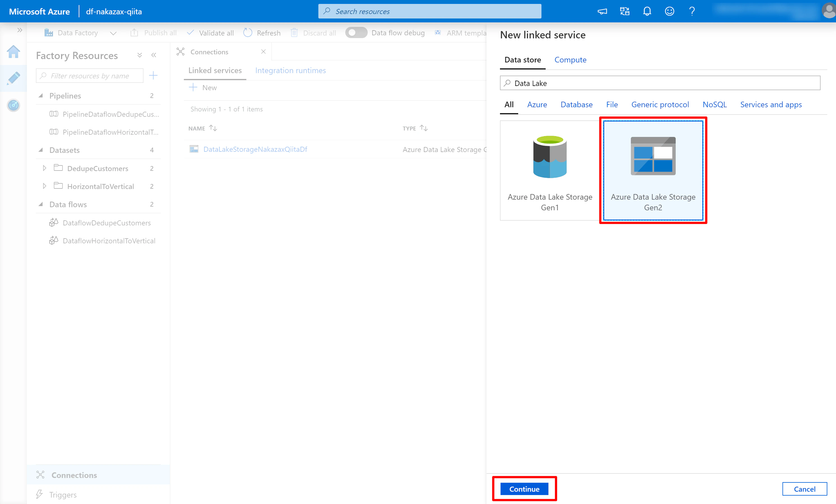Refresh the factory resources
This screenshot has height=504, width=836.
(262, 33)
